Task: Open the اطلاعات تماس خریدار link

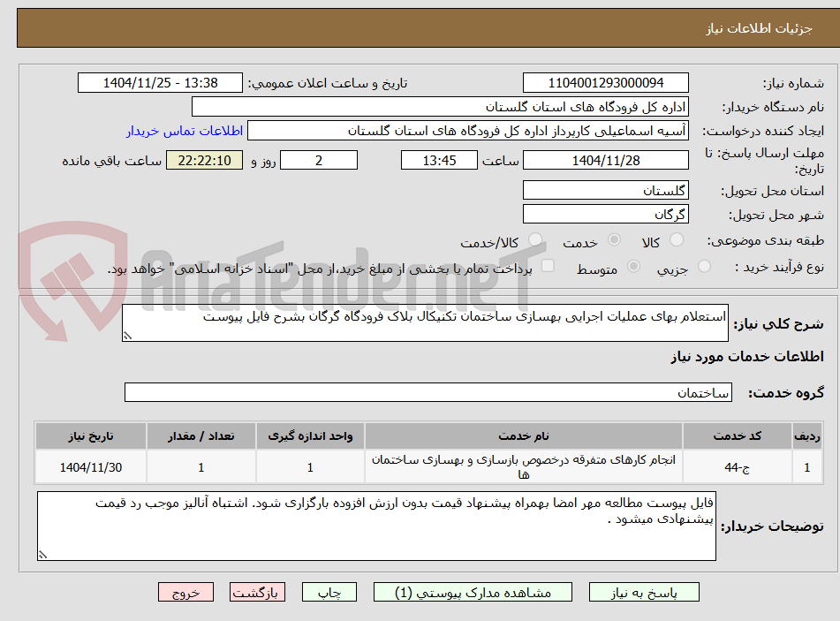Action: [x=185, y=131]
